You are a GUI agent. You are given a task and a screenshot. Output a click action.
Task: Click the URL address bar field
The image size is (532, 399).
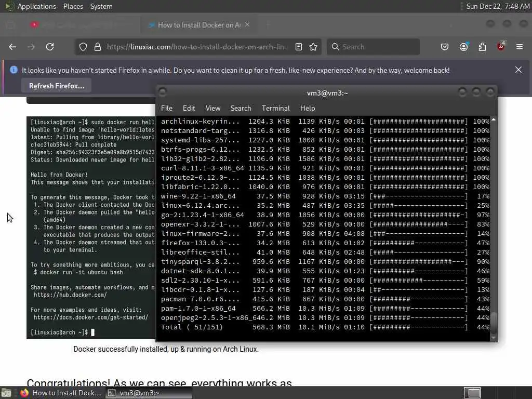coord(197,47)
